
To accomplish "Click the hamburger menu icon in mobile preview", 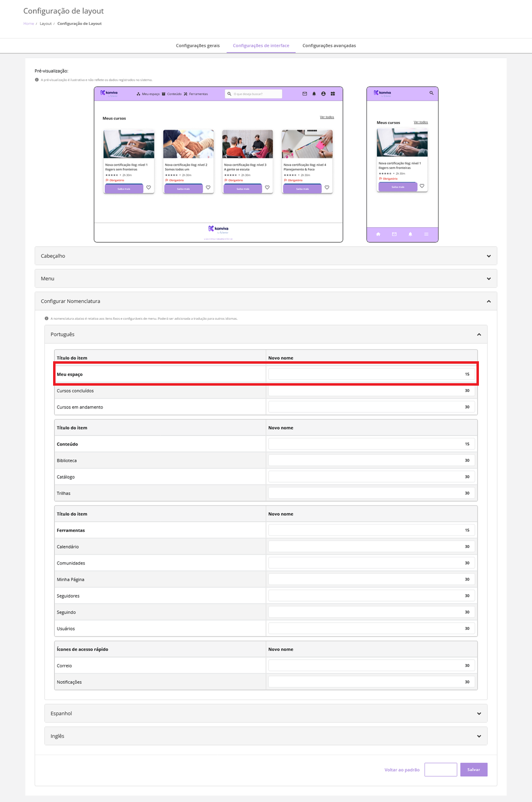I will 426,235.
